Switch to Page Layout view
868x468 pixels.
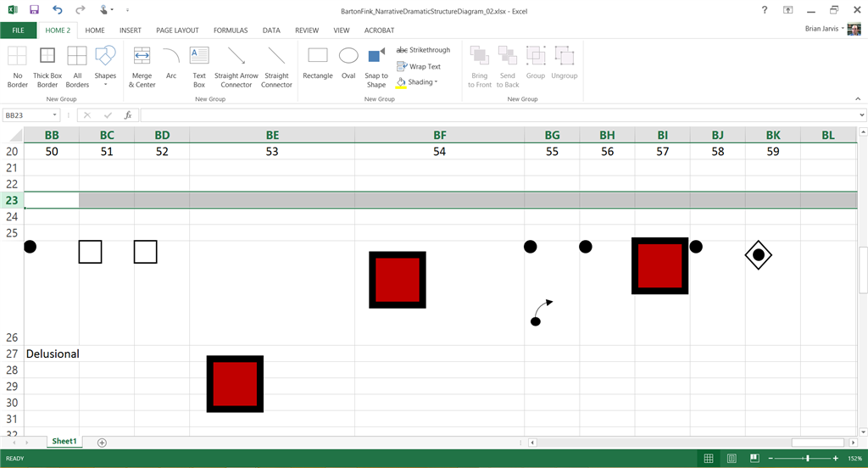pyautogui.click(x=732, y=458)
